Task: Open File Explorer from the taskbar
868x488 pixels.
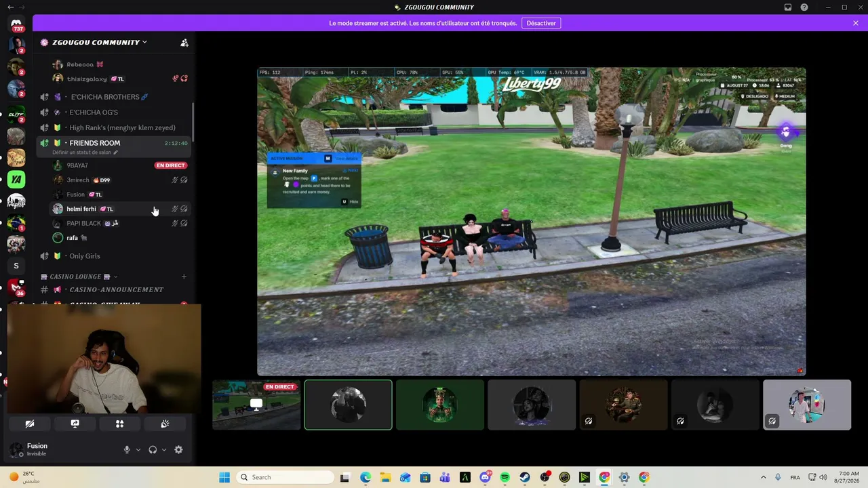Action: [x=385, y=477]
